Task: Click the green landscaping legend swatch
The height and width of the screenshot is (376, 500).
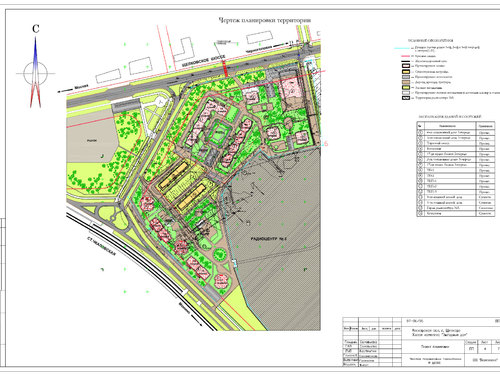Action: 406,88
